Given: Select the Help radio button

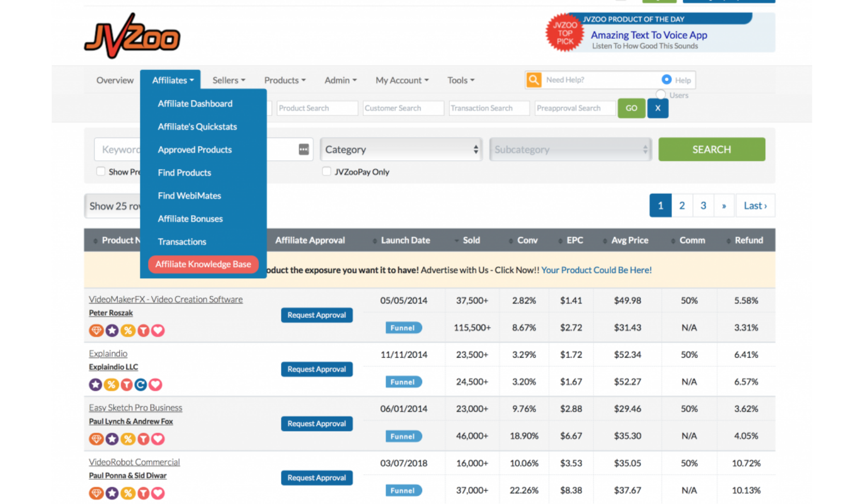Looking at the screenshot, I should (666, 80).
